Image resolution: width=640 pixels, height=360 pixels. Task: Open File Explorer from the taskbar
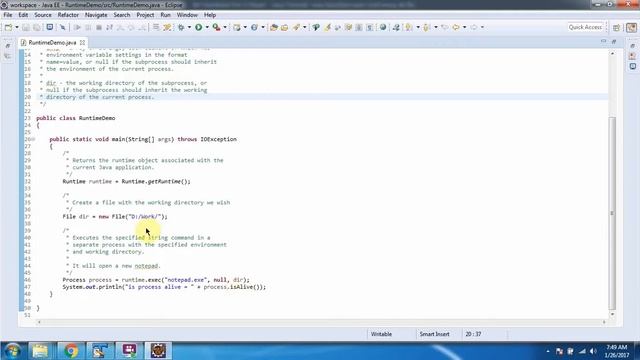click(40, 351)
